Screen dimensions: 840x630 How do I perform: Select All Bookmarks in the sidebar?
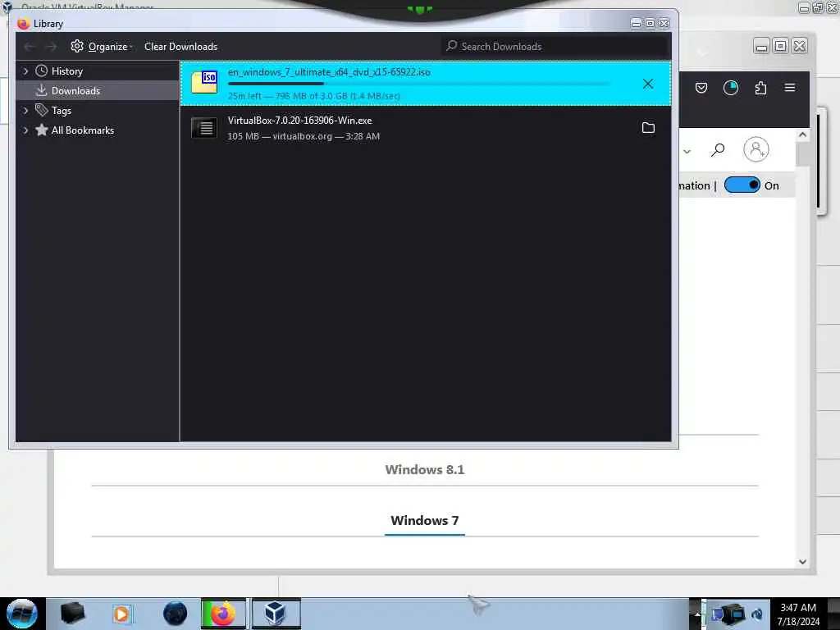coord(83,130)
